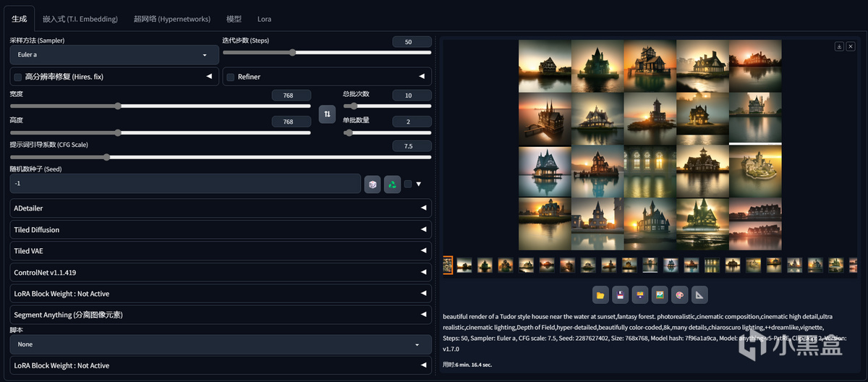Adjust the 宽度 width slider
This screenshot has height=382, width=868.
coord(161,106)
